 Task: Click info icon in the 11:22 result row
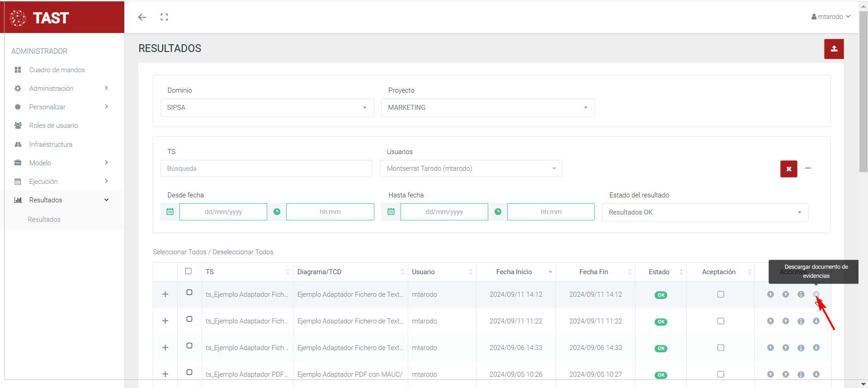(x=801, y=321)
